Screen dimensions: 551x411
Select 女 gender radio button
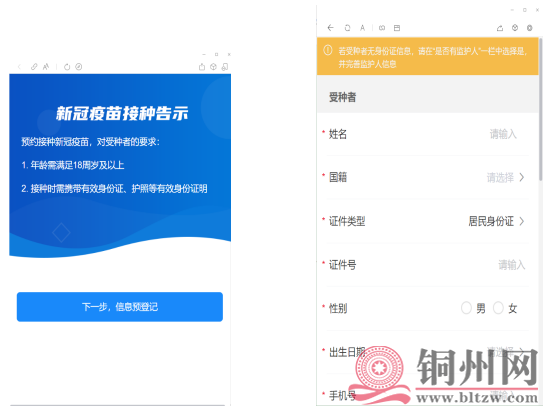498,308
